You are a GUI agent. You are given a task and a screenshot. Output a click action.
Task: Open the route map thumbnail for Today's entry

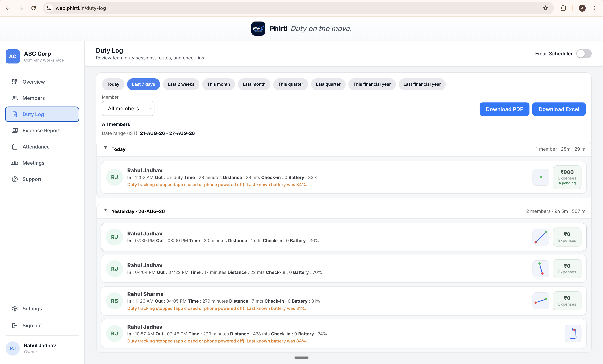pyautogui.click(x=541, y=177)
